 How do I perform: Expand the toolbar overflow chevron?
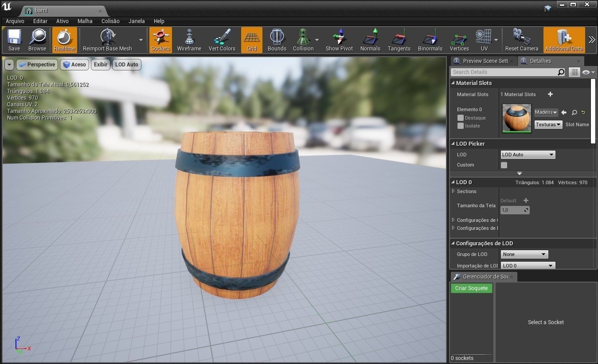click(592, 40)
